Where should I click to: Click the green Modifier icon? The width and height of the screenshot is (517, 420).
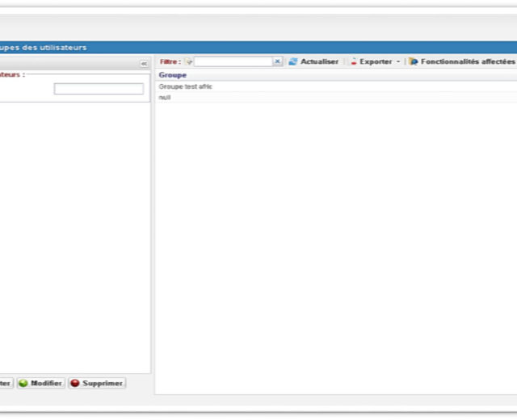pyautogui.click(x=23, y=383)
